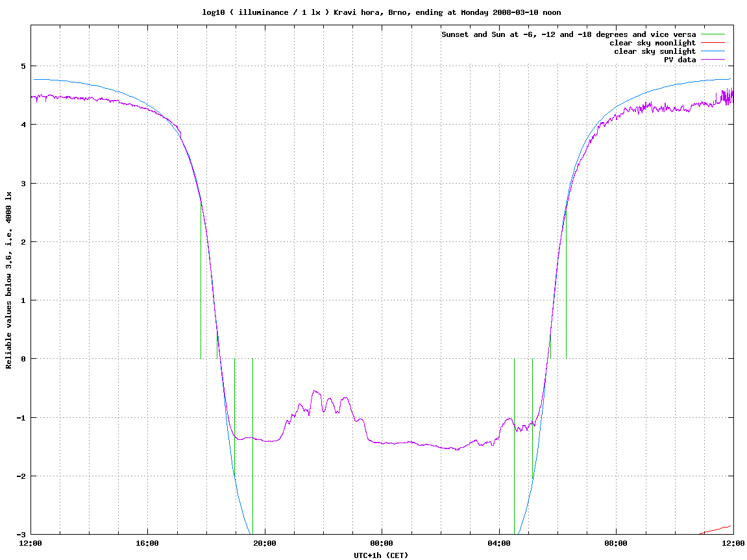
Task: Click the y-axis tick label 2
Action: point(23,242)
